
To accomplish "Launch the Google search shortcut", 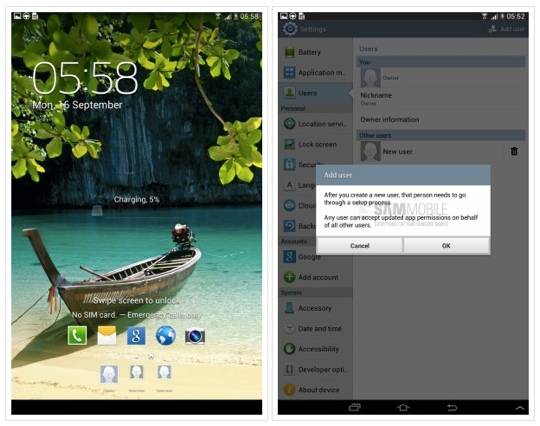I will (x=136, y=336).
